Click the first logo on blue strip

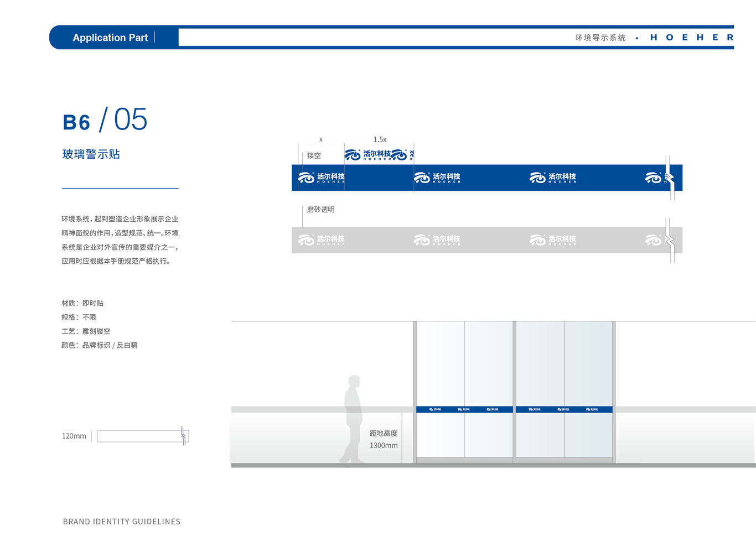click(x=321, y=178)
